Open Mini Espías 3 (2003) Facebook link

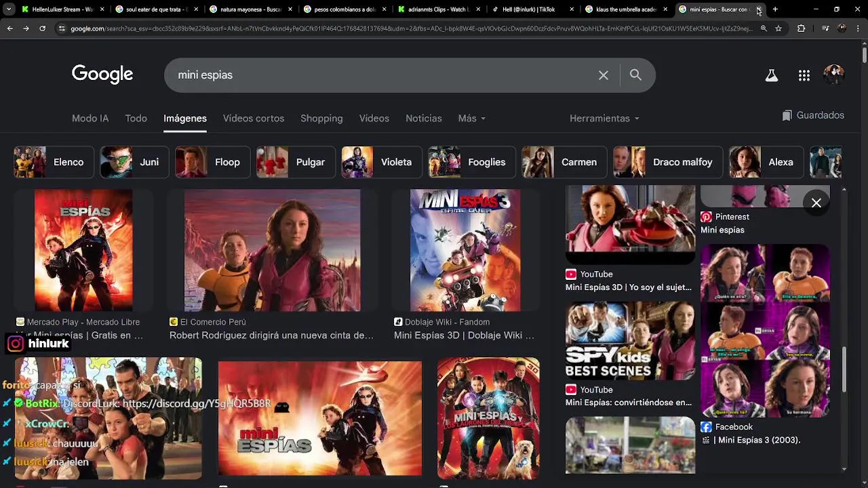pyautogui.click(x=751, y=440)
